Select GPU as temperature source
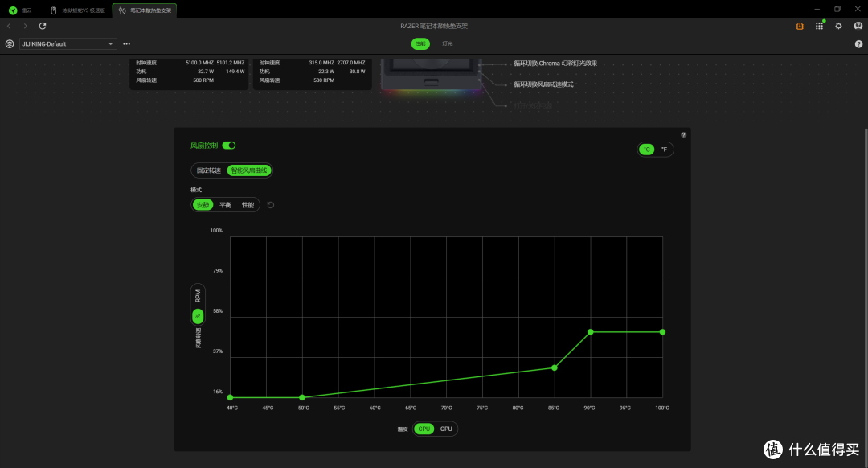Image resolution: width=868 pixels, height=468 pixels. click(x=446, y=429)
